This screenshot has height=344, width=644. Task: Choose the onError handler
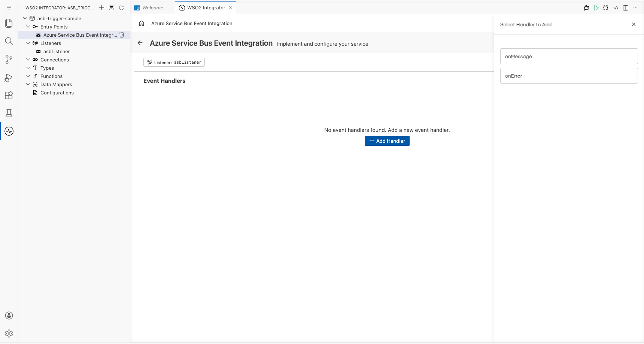(569, 76)
